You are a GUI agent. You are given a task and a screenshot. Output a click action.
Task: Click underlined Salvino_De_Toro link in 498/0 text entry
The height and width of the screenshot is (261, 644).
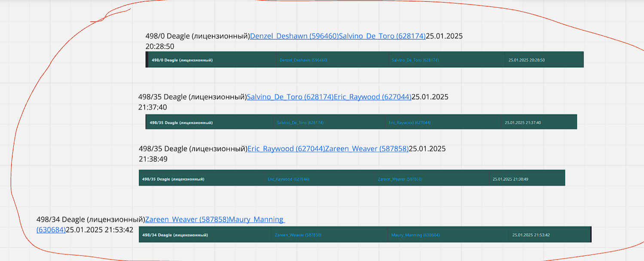382,36
